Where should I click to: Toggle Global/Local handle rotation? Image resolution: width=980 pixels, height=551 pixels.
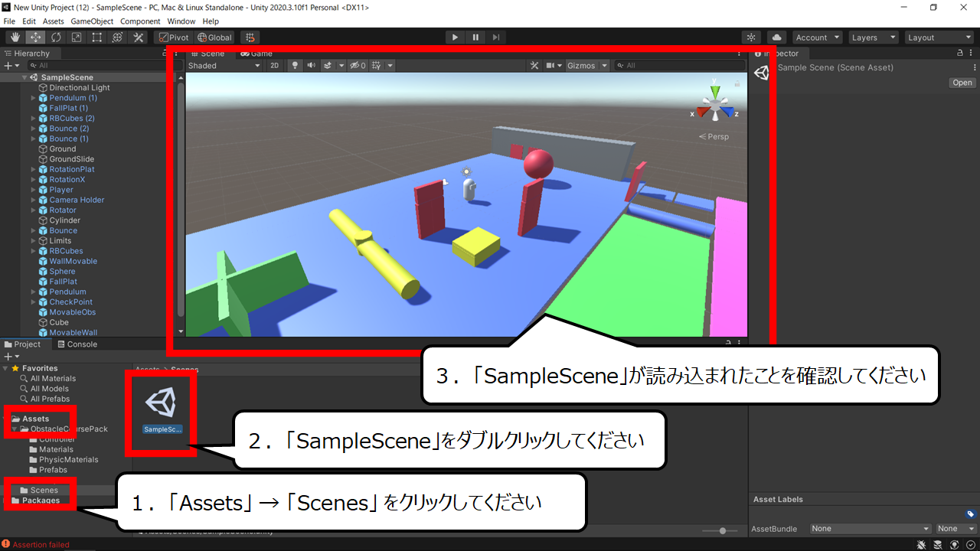(214, 37)
